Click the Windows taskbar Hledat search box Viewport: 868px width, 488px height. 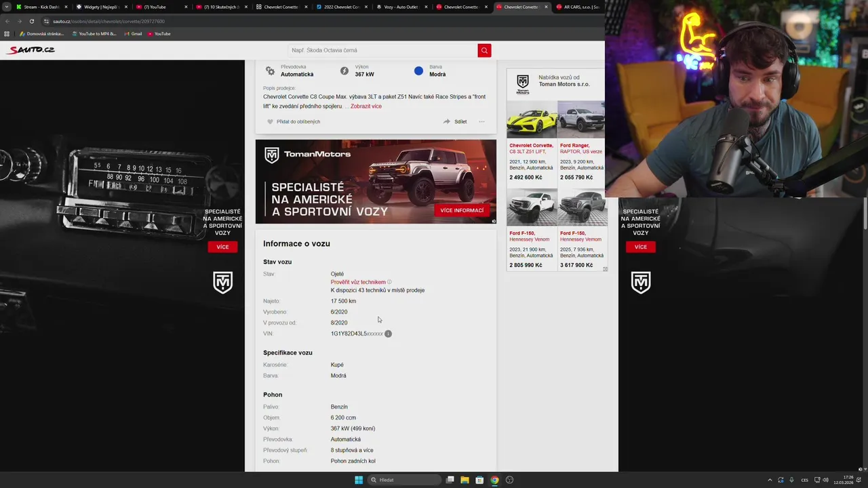point(405,480)
